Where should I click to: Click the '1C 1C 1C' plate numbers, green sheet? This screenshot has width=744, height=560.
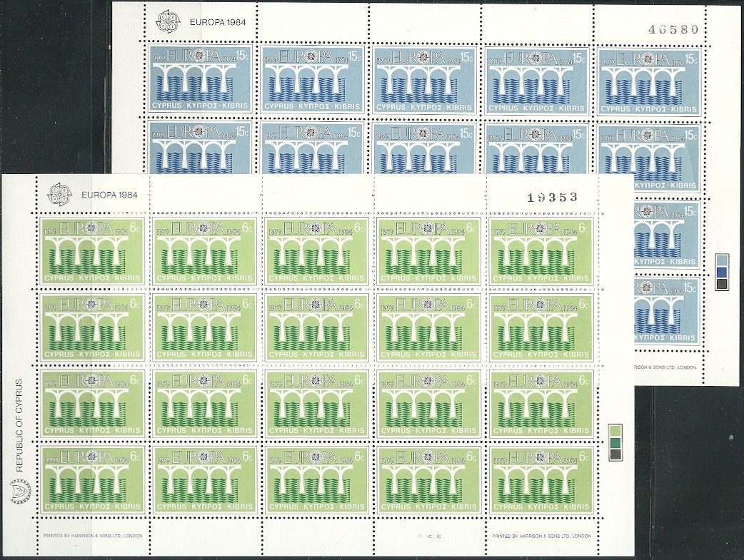[430, 536]
